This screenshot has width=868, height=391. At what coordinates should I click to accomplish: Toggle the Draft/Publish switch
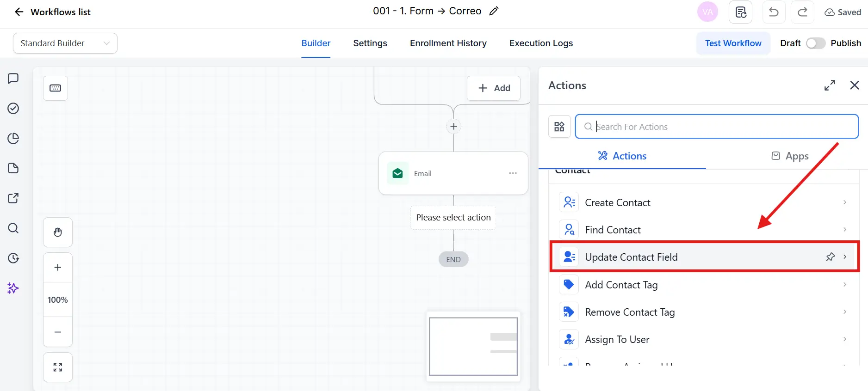tap(815, 43)
